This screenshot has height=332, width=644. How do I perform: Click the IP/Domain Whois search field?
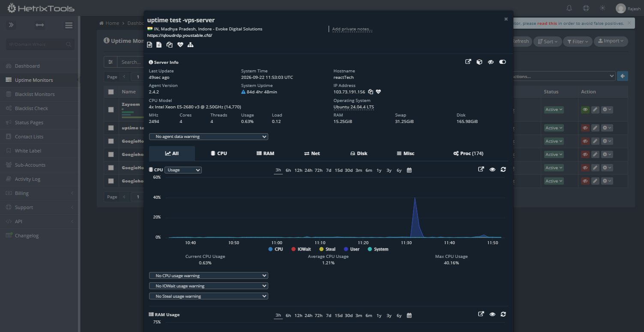(40, 44)
